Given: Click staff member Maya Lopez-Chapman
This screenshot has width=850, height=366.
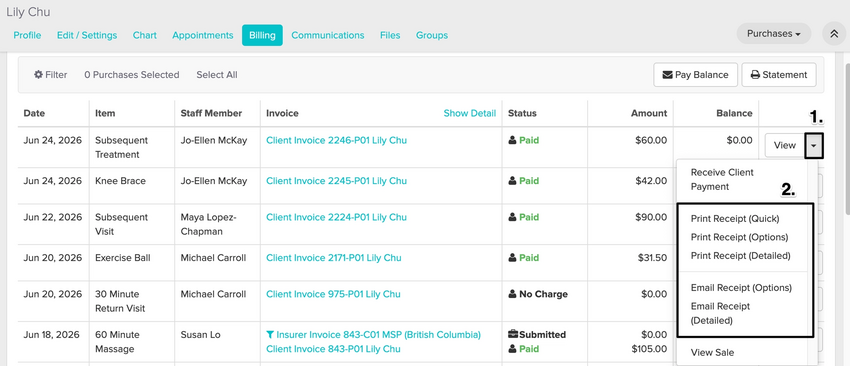Looking at the screenshot, I should click(209, 224).
